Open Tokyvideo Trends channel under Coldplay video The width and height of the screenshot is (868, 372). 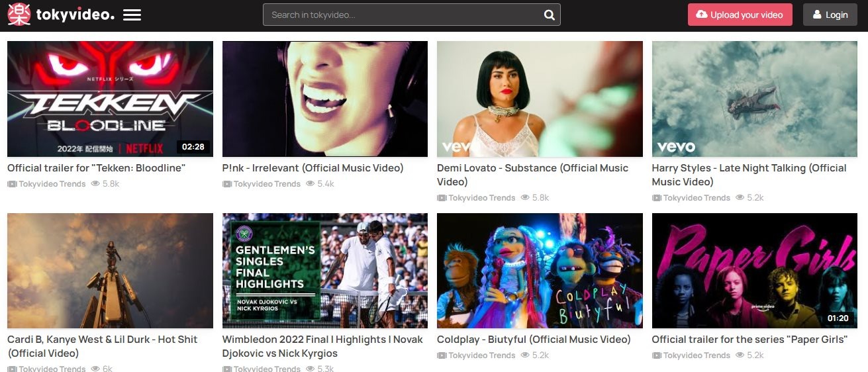482,355
